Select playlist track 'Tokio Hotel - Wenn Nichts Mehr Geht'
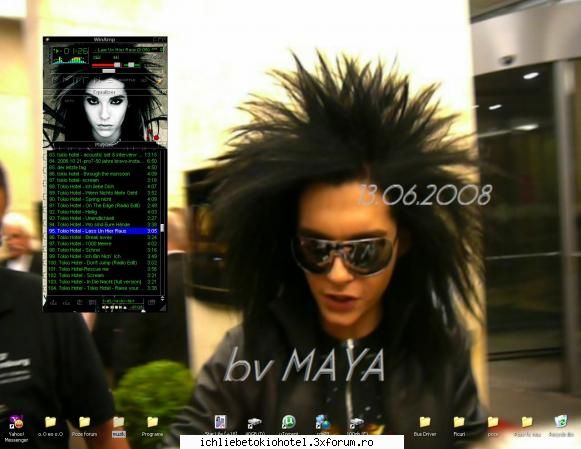 point(103,193)
